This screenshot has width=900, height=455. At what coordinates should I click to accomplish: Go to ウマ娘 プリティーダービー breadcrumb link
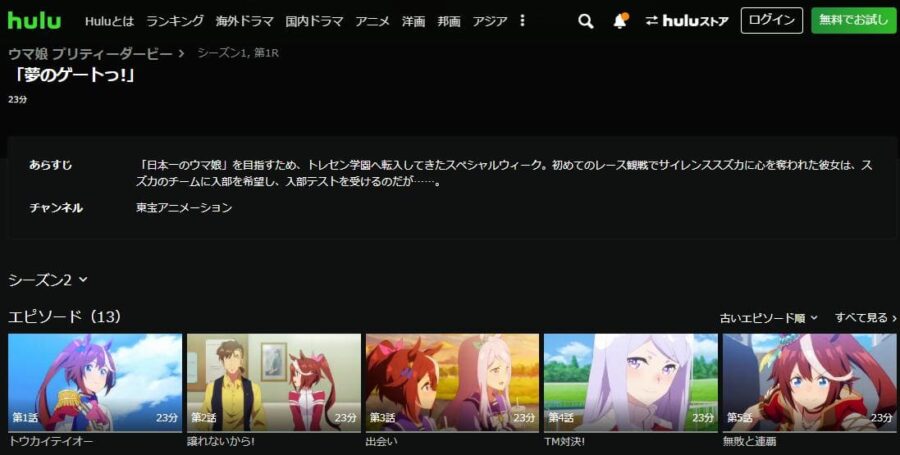[90, 54]
